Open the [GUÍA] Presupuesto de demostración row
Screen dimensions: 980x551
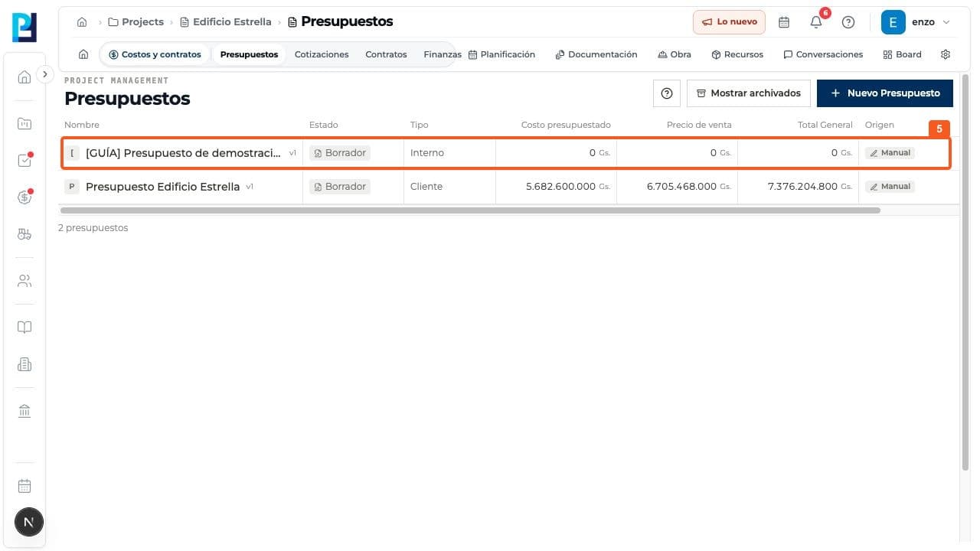pyautogui.click(x=505, y=153)
